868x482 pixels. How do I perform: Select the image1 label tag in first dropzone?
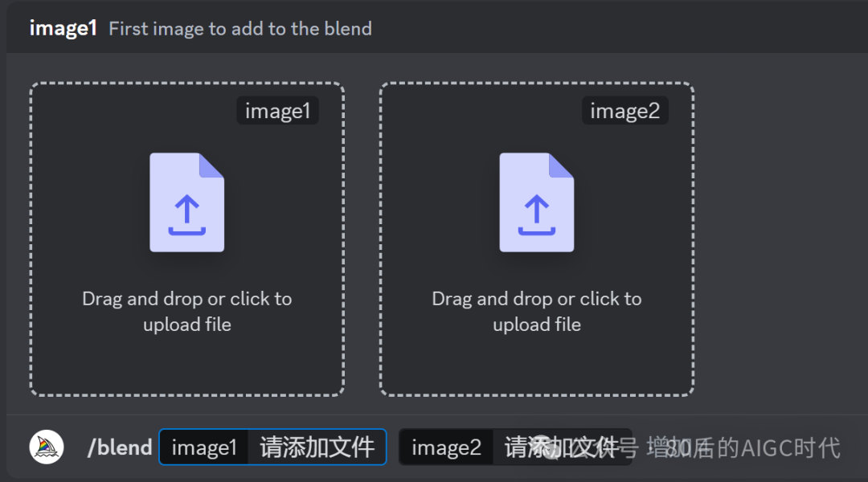pyautogui.click(x=278, y=111)
